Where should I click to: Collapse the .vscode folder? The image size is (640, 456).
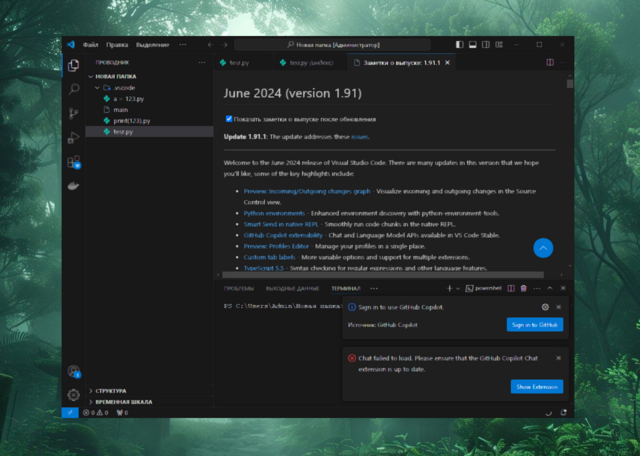pos(149,87)
